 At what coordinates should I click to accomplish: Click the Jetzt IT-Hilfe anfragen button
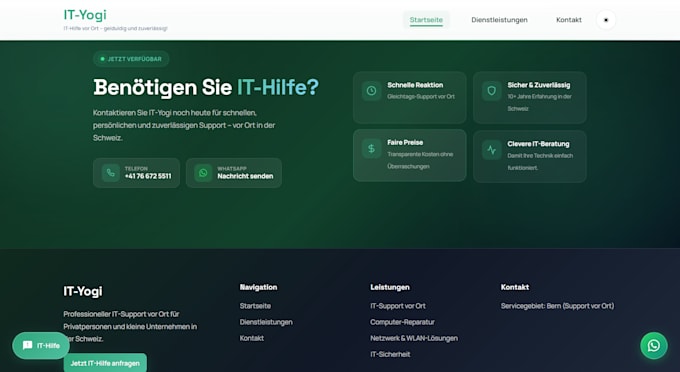[105, 363]
